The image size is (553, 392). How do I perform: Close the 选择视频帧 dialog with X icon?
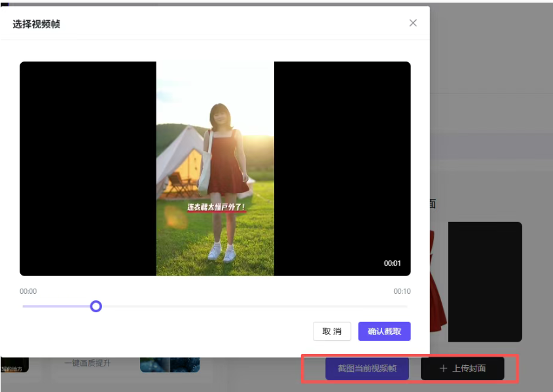[x=413, y=23]
